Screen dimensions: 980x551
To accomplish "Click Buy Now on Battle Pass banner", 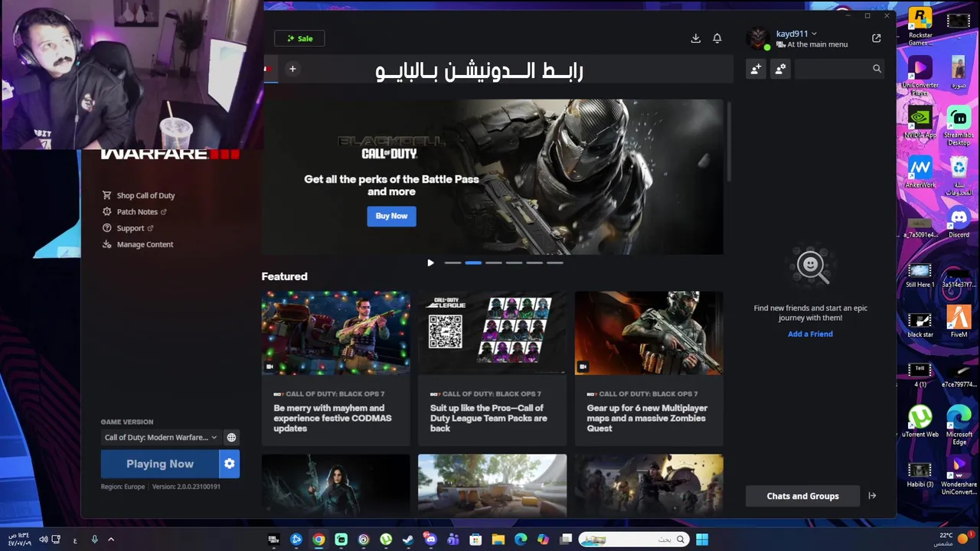I will [x=391, y=216].
